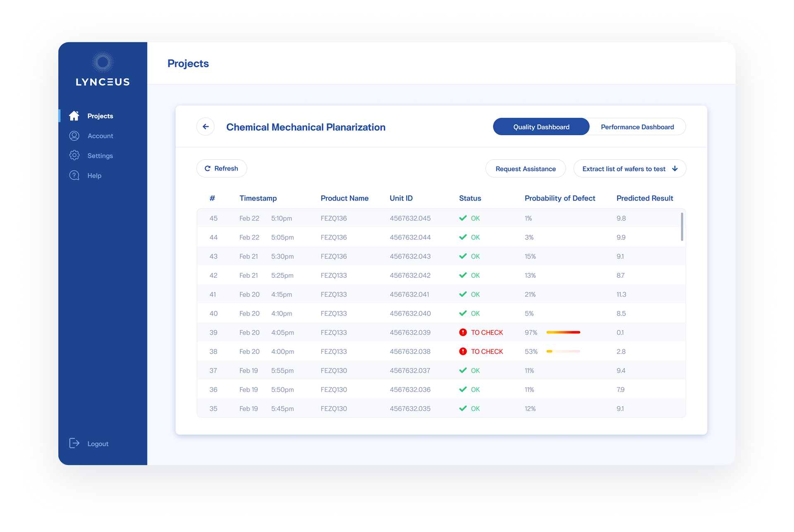This screenshot has width=794, height=532.
Task: Click Request Assistance button
Action: pos(525,169)
